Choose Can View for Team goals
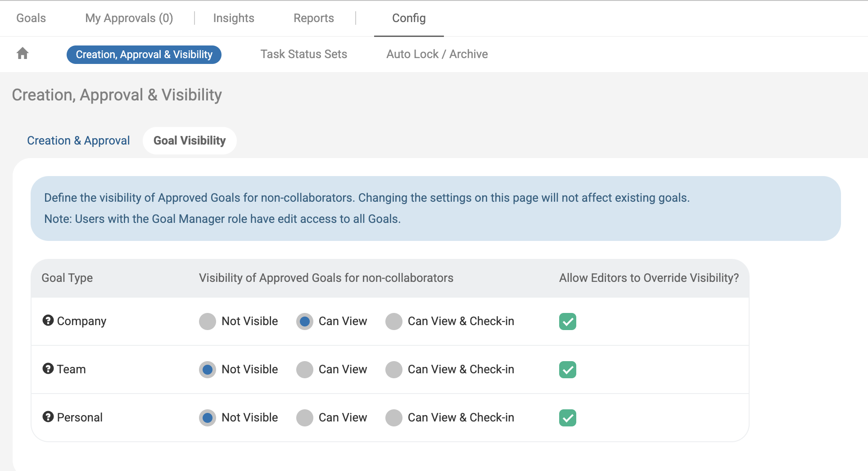Screen dimensions: 868x471 pos(305,370)
